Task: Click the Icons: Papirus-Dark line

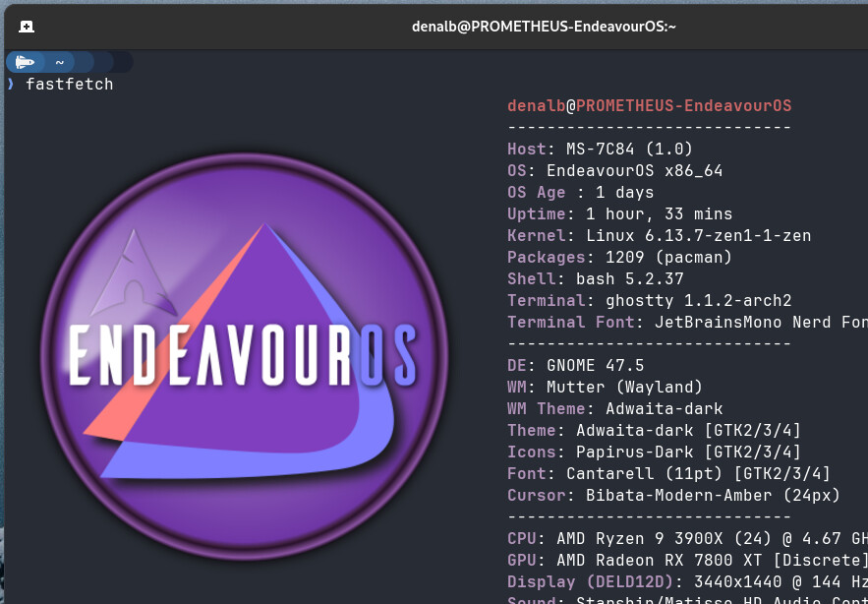Action: pyautogui.click(x=655, y=452)
